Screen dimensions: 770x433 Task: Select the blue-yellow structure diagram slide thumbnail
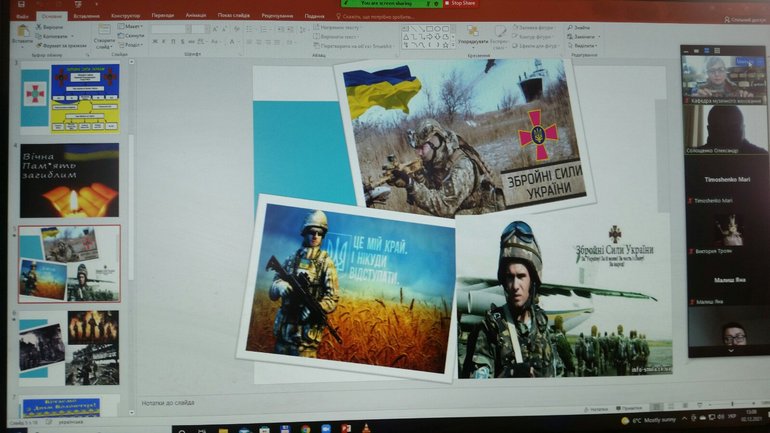pyautogui.click(x=70, y=98)
